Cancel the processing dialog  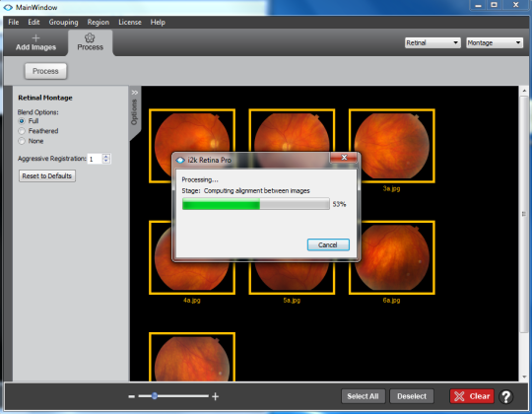pos(328,244)
